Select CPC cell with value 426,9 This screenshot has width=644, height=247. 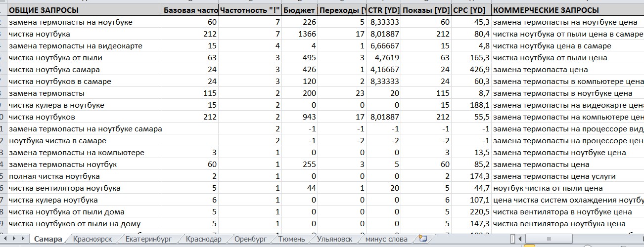471,70
